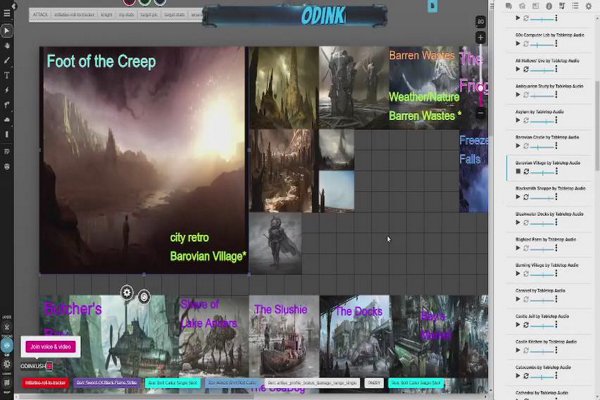
Task: Click the zoom out minus button
Action: (481, 114)
